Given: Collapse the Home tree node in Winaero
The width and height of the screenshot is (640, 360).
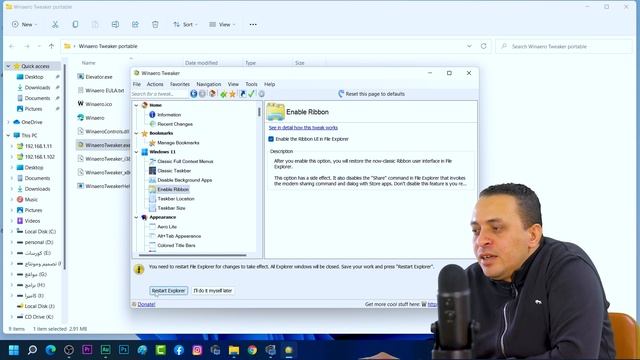Looking at the screenshot, I should (136, 105).
